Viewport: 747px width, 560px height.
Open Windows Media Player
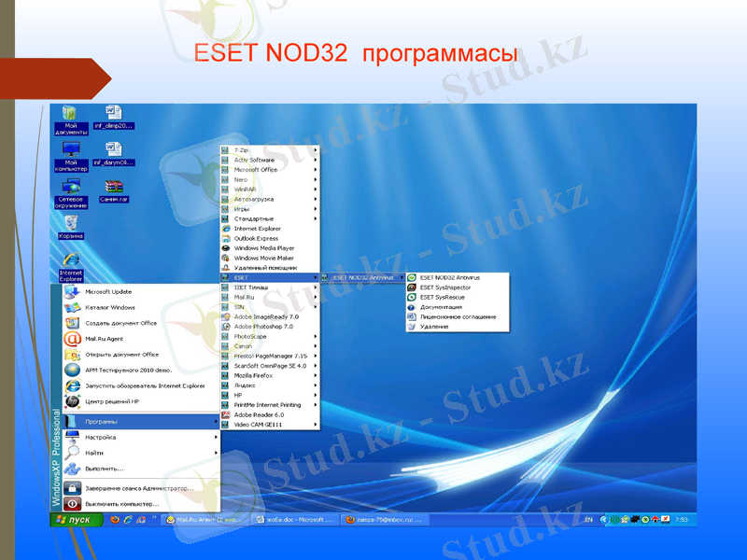(261, 248)
